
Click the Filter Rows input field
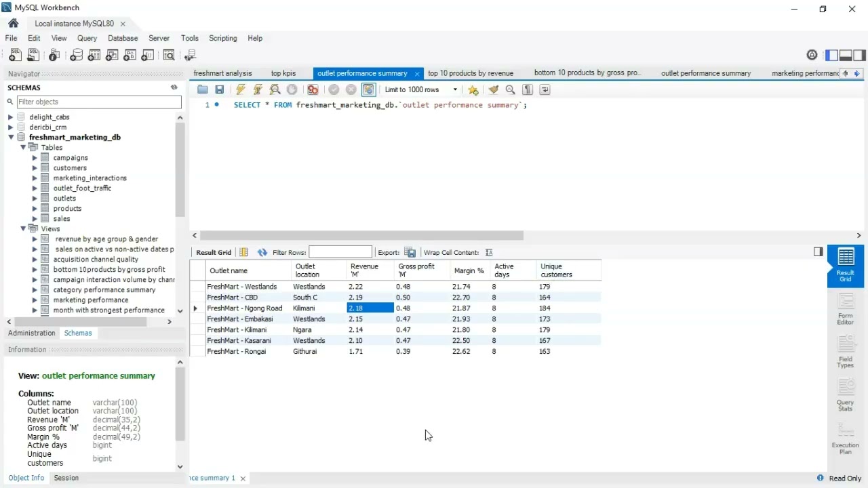pos(340,252)
